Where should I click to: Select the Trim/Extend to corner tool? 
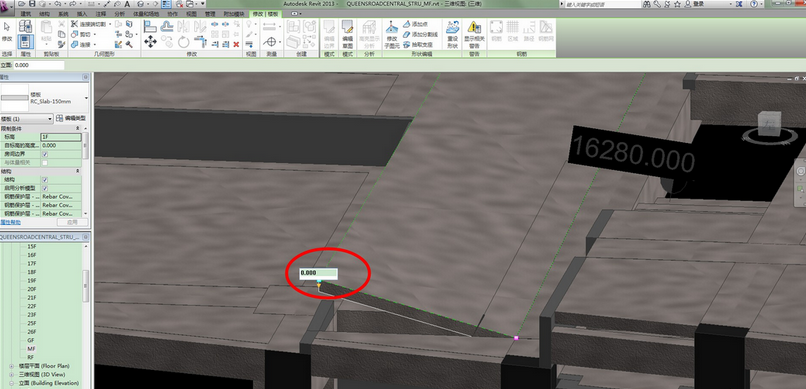click(200, 41)
